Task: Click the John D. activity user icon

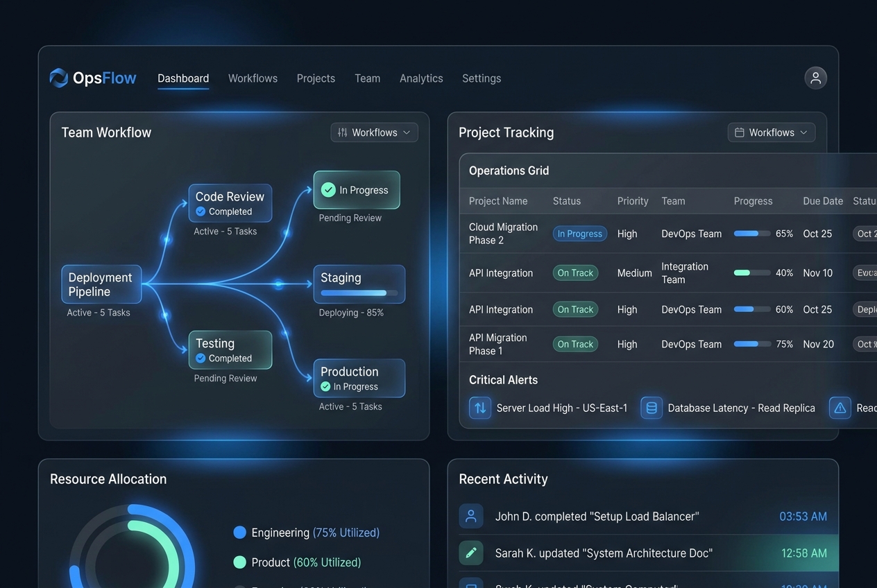Action: point(471,516)
